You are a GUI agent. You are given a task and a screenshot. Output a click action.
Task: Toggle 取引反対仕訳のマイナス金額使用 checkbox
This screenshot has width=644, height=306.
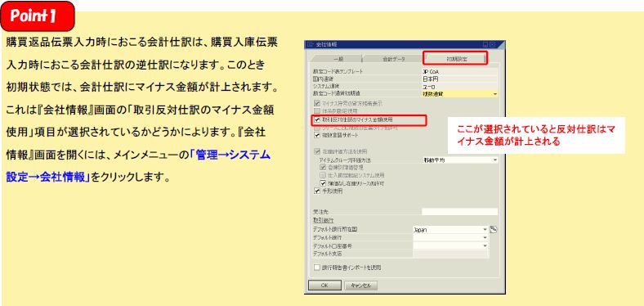[x=316, y=119]
